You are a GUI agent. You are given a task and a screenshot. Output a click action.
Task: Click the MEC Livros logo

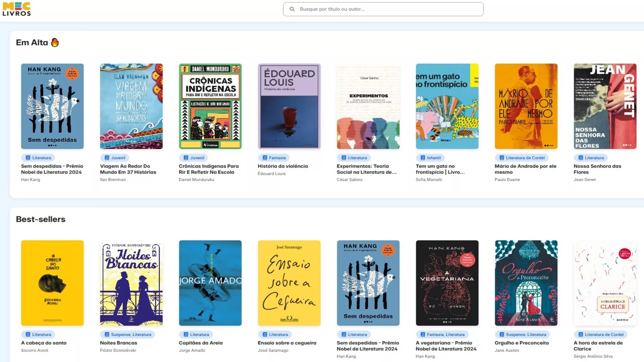pos(17,9)
